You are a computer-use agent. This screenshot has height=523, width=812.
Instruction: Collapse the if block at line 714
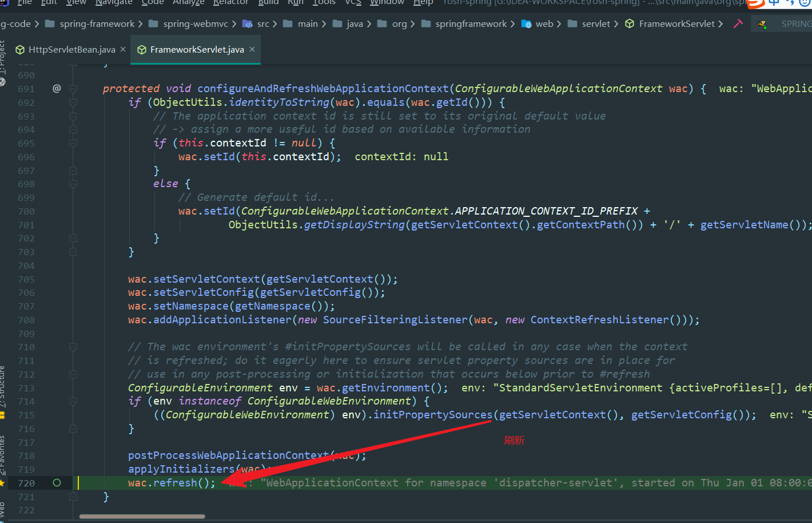pyautogui.click(x=73, y=401)
